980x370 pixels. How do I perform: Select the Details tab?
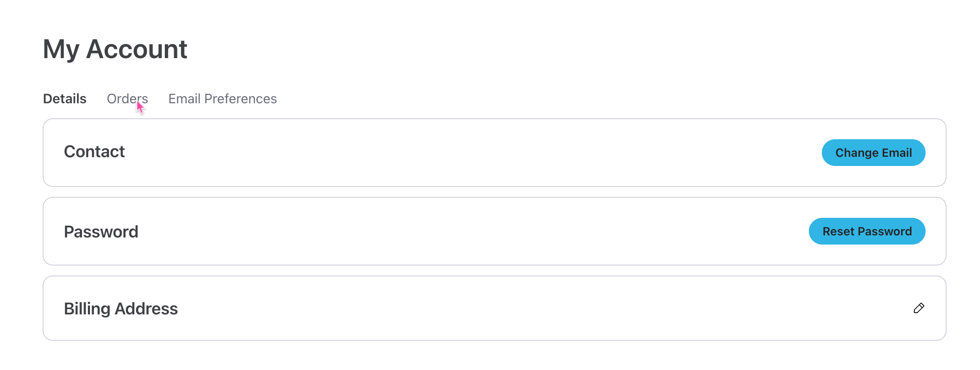click(65, 99)
